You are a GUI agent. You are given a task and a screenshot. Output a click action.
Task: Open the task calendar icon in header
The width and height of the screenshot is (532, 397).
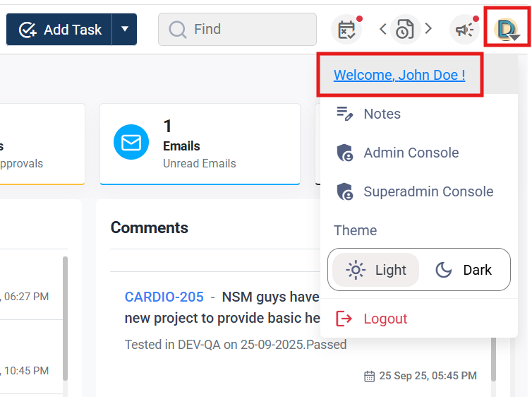346,30
